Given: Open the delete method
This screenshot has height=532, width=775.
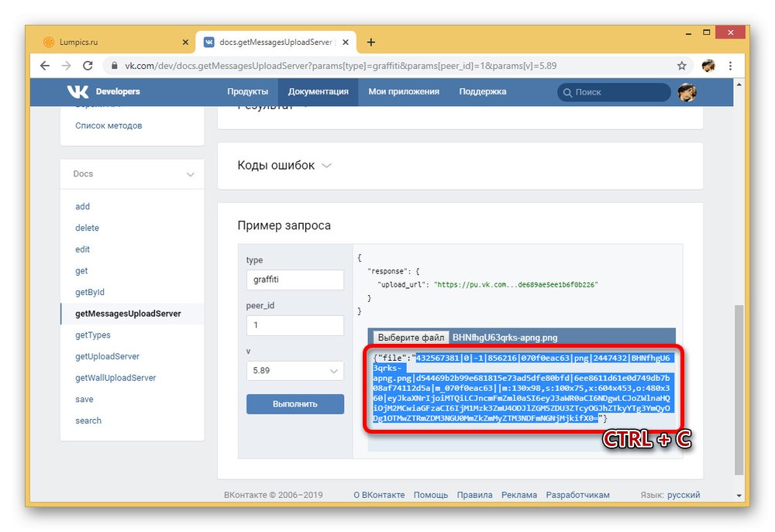Looking at the screenshot, I should [x=87, y=228].
